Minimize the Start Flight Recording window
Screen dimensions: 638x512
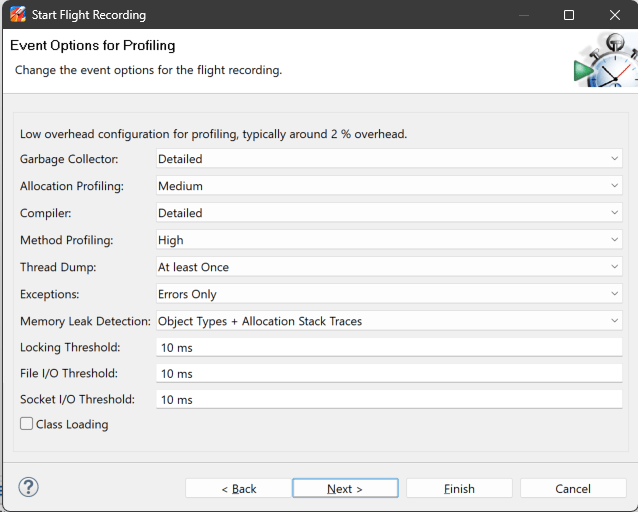523,15
